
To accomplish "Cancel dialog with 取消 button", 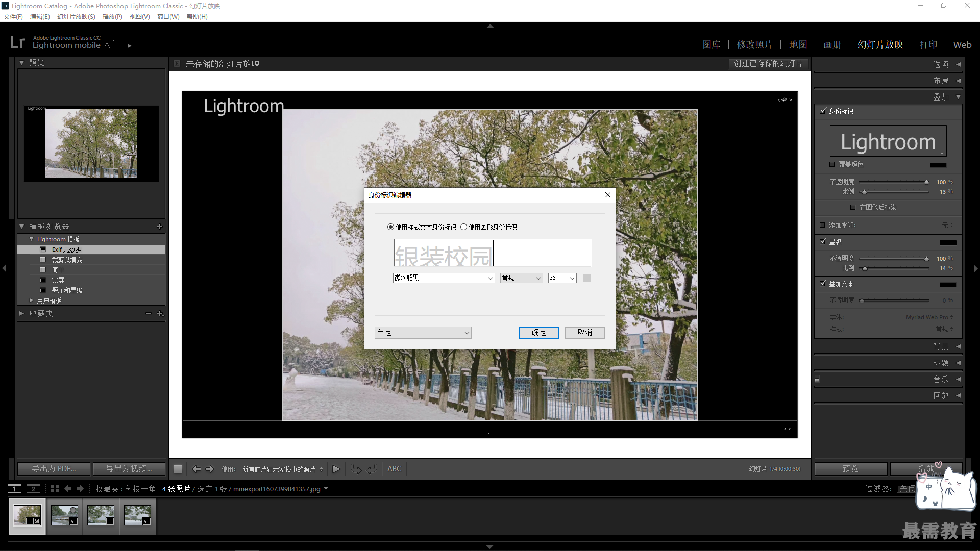I will tap(585, 333).
